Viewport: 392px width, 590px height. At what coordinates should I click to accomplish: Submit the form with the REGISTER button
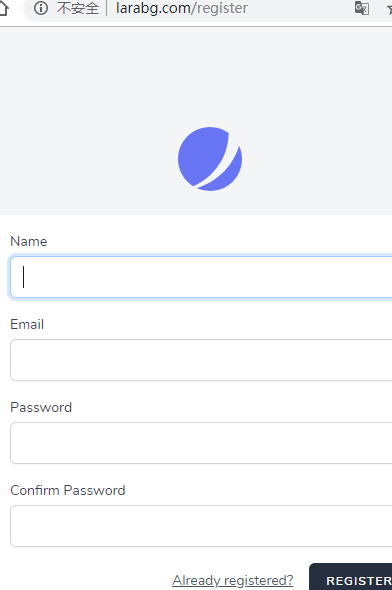point(351,577)
